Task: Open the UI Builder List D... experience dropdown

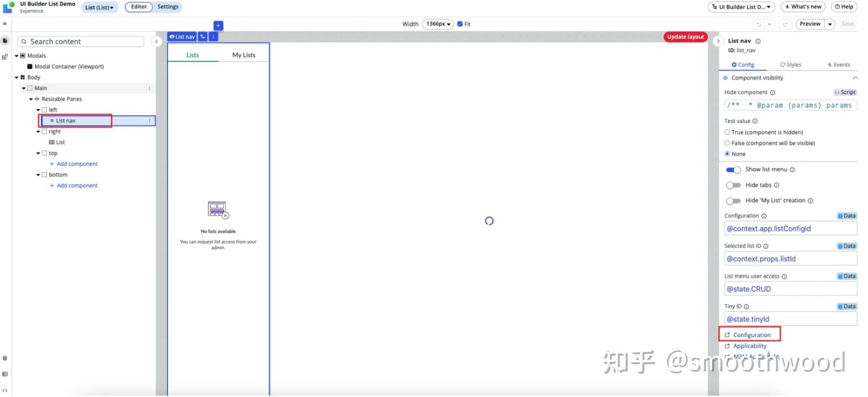Action: tap(741, 7)
